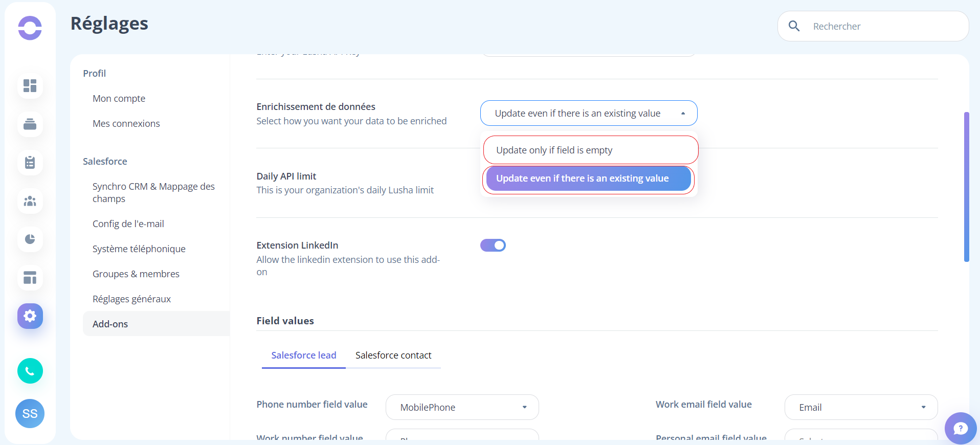Viewport: 980px width, 445px height.
Task: Open the briefcase icon in sidebar
Action: (x=30, y=124)
